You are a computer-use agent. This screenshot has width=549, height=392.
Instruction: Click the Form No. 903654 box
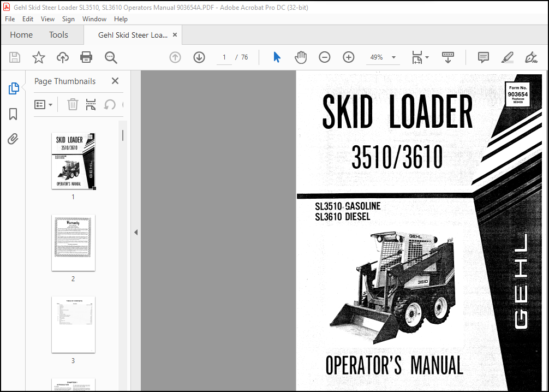pos(517,94)
